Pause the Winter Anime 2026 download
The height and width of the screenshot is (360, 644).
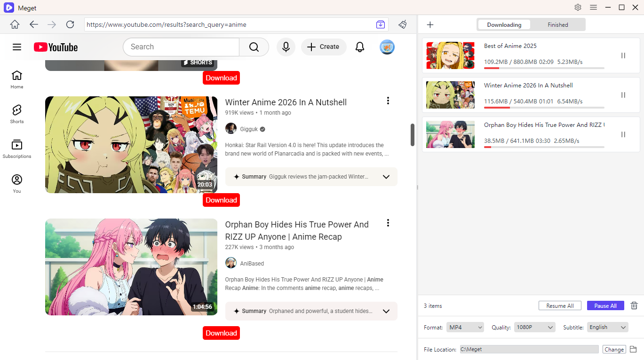pos(623,94)
